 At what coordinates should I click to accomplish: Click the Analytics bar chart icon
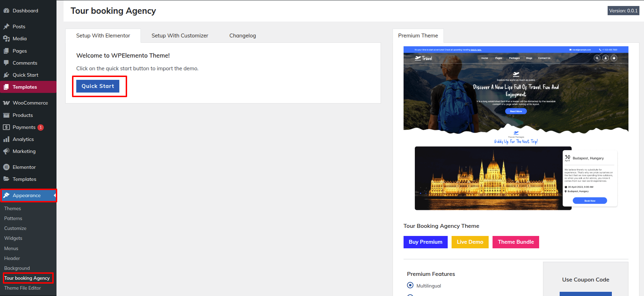6,139
